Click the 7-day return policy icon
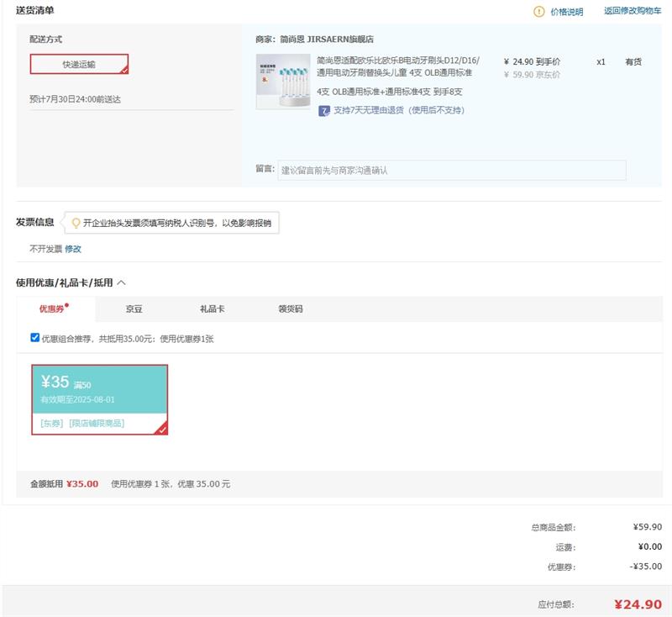 tap(323, 110)
